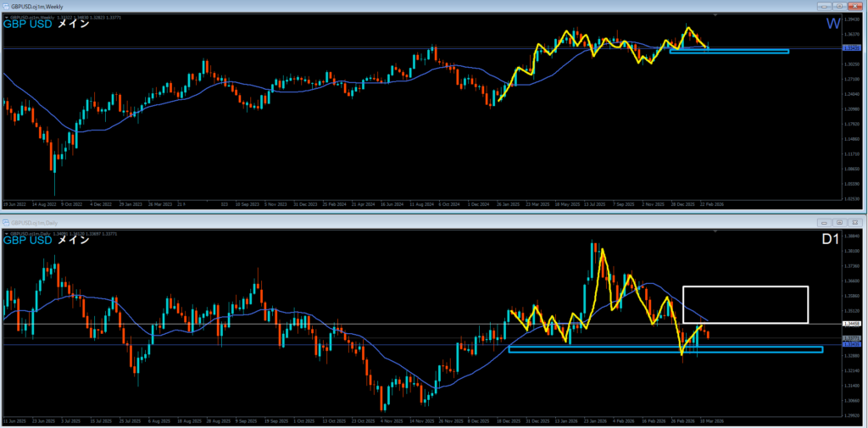The width and height of the screenshot is (868, 428).
Task: Click the GBPUSD Weekly window title icon
Action: (x=5, y=5)
